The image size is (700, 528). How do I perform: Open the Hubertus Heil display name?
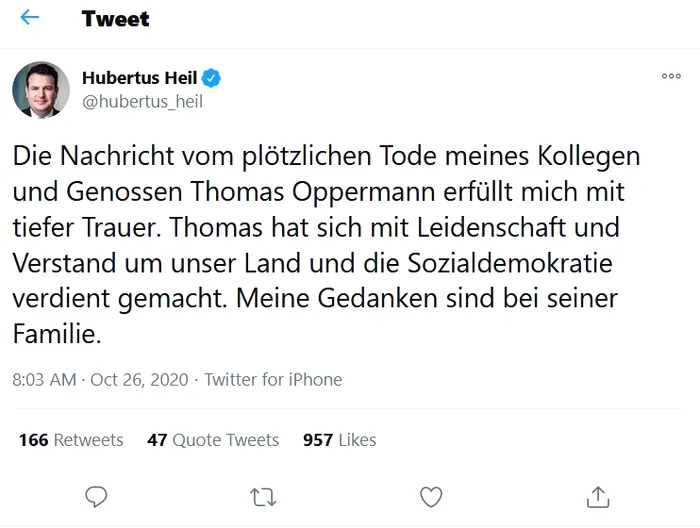140,79
